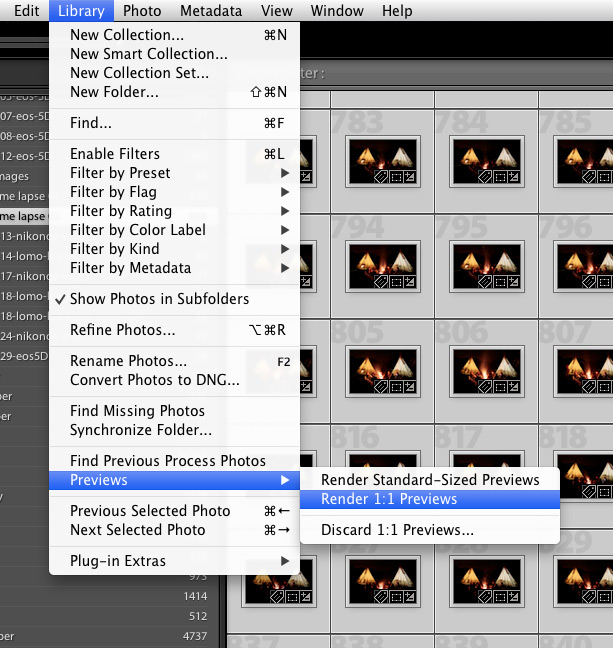Click keyword tag badge on cell 783 thumbnail
Image resolution: width=613 pixels, height=648 pixels.
point(381,177)
